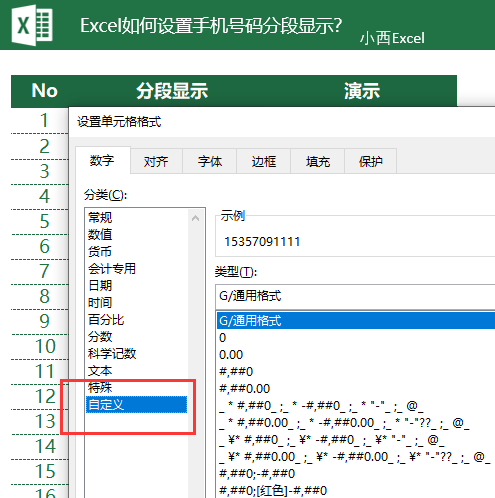Click the 分段显示 column header

[172, 91]
